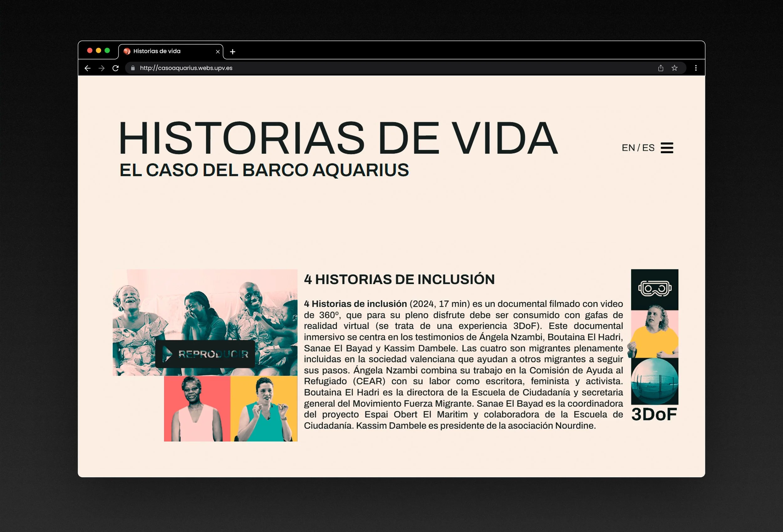Screen dimensions: 783x532
Task: Close the Historias de vida tab
Action: pos(218,52)
